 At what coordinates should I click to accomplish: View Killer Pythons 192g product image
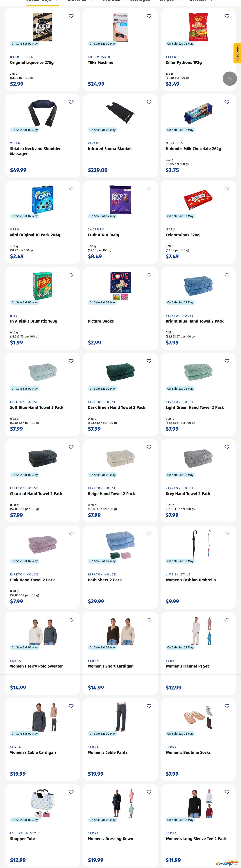click(x=198, y=27)
